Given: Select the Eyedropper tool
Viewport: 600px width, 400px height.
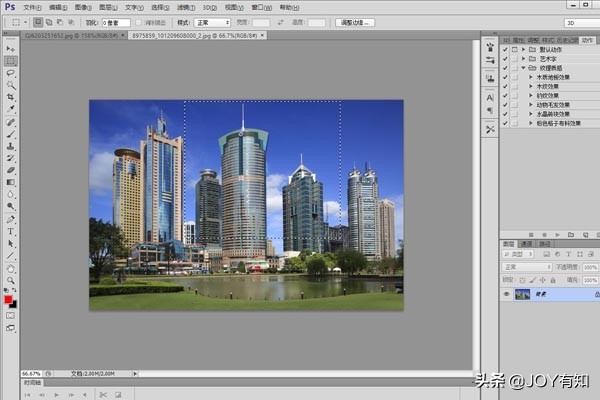Looking at the screenshot, I should point(10,109).
